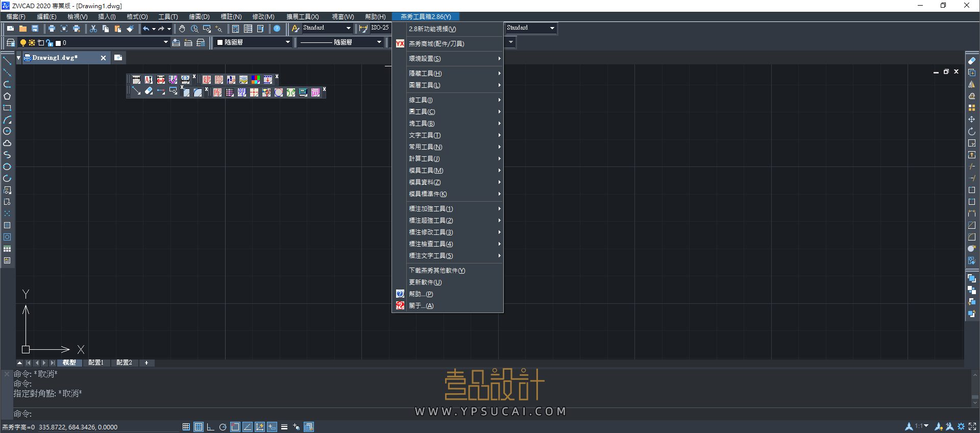This screenshot has height=433, width=980.
Task: Toggle Dynamic UCS in the status bar
Action: click(x=260, y=427)
